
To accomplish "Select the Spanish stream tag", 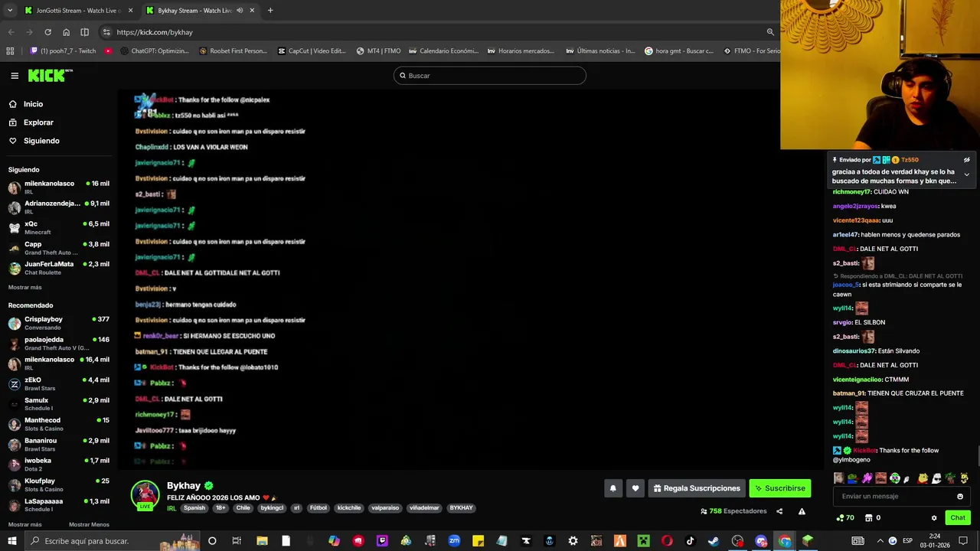I will 194,508.
